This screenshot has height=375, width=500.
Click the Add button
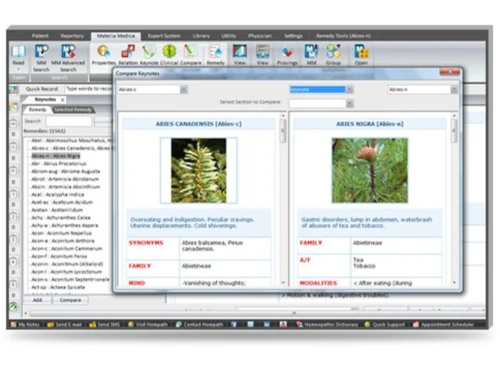(x=37, y=300)
